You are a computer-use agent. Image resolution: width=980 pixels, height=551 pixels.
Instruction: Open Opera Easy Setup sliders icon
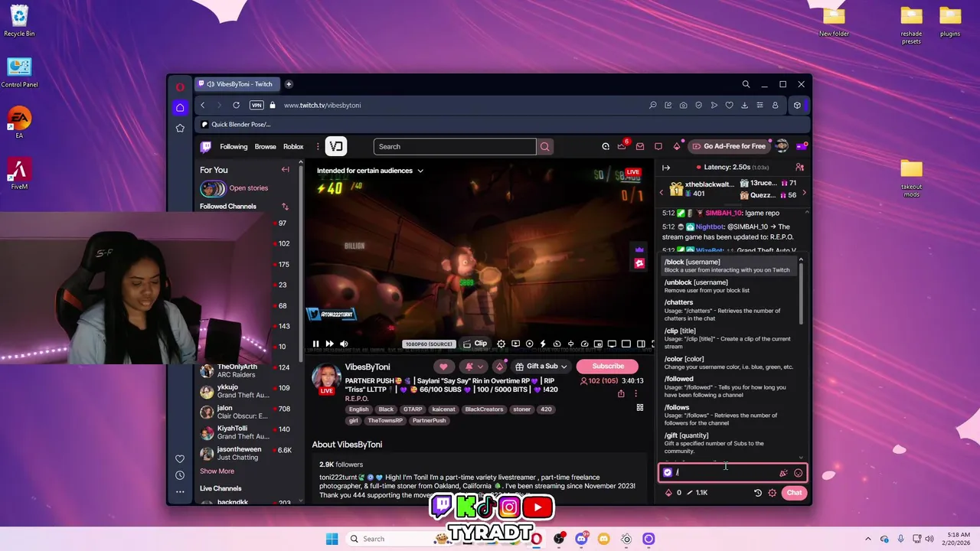pos(759,105)
